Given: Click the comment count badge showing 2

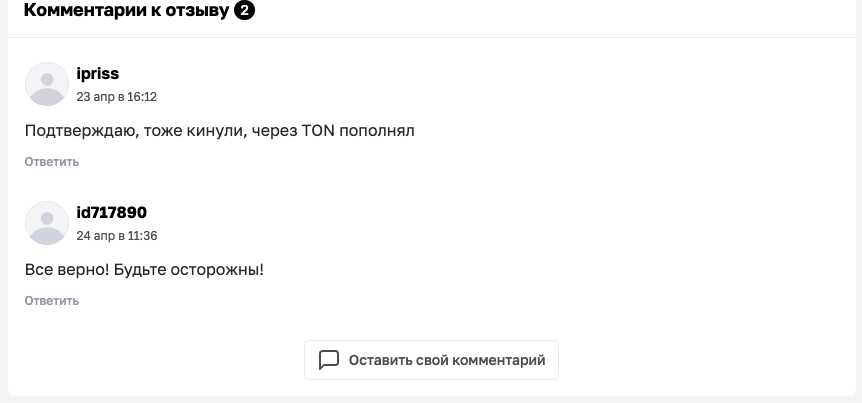Looking at the screenshot, I should [x=243, y=11].
